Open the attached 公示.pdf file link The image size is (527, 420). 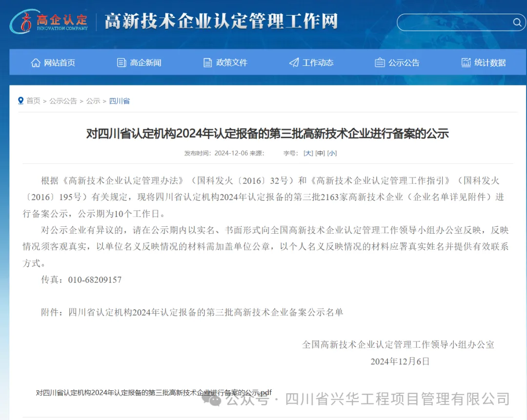pyautogui.click(x=154, y=393)
